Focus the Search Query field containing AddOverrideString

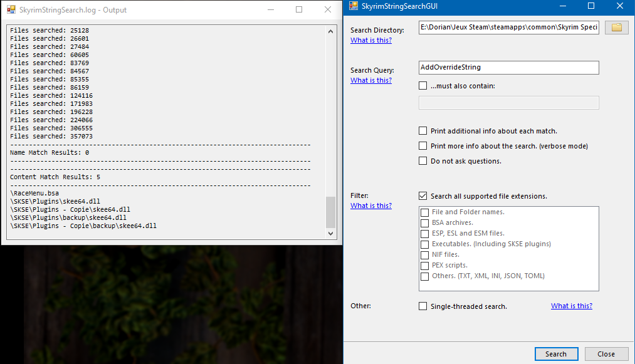click(508, 67)
